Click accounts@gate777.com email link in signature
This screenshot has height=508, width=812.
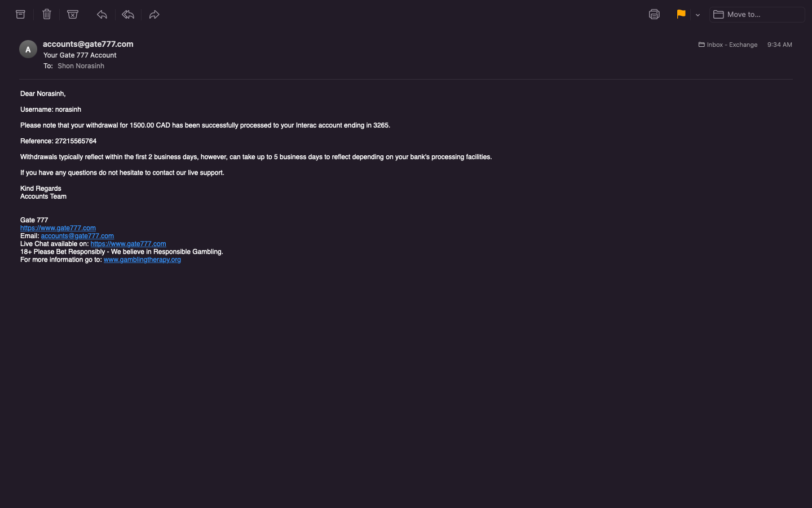tap(77, 236)
